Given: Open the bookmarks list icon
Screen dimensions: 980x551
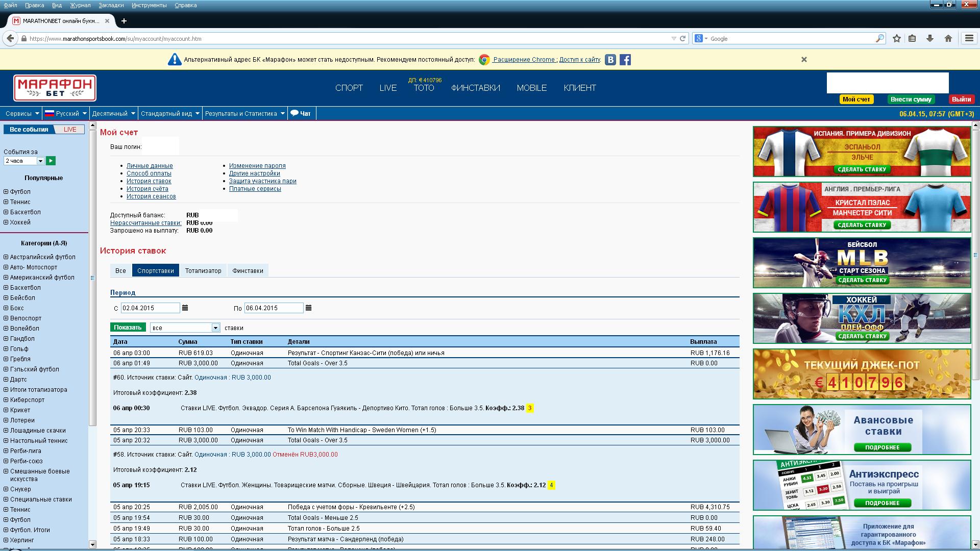Looking at the screenshot, I should [x=913, y=38].
